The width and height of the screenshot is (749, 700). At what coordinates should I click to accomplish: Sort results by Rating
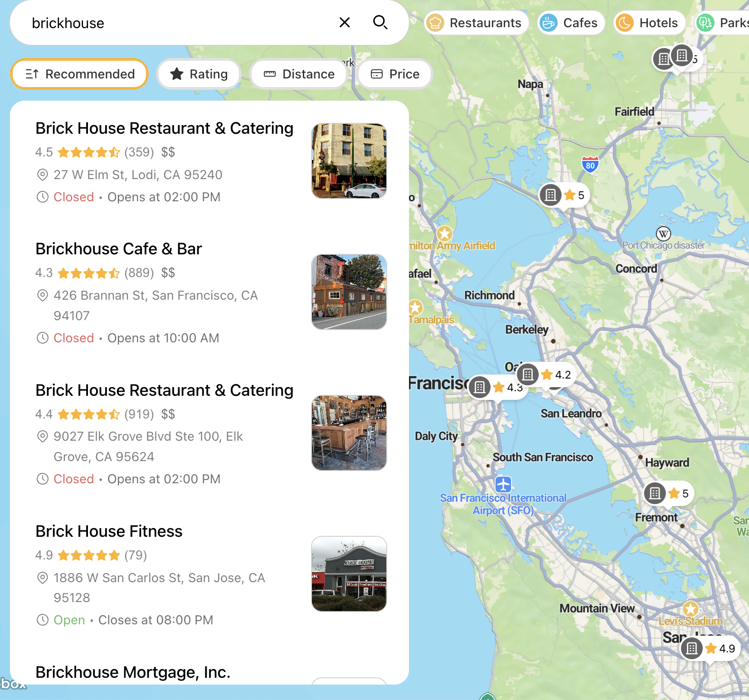[x=199, y=74]
